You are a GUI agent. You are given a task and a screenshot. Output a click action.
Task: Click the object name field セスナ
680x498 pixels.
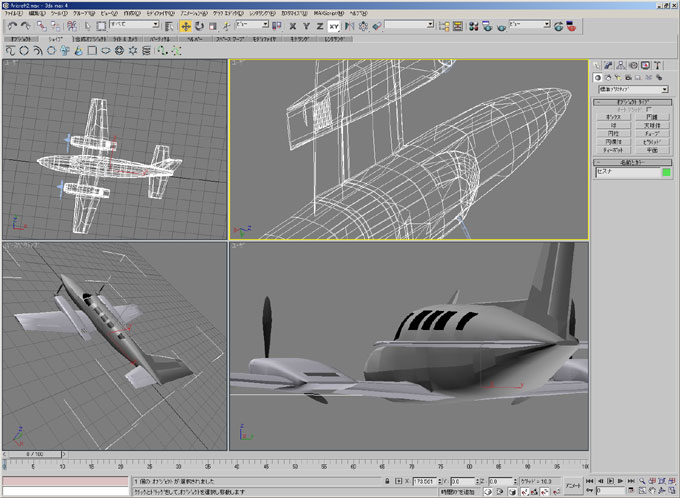(628, 172)
